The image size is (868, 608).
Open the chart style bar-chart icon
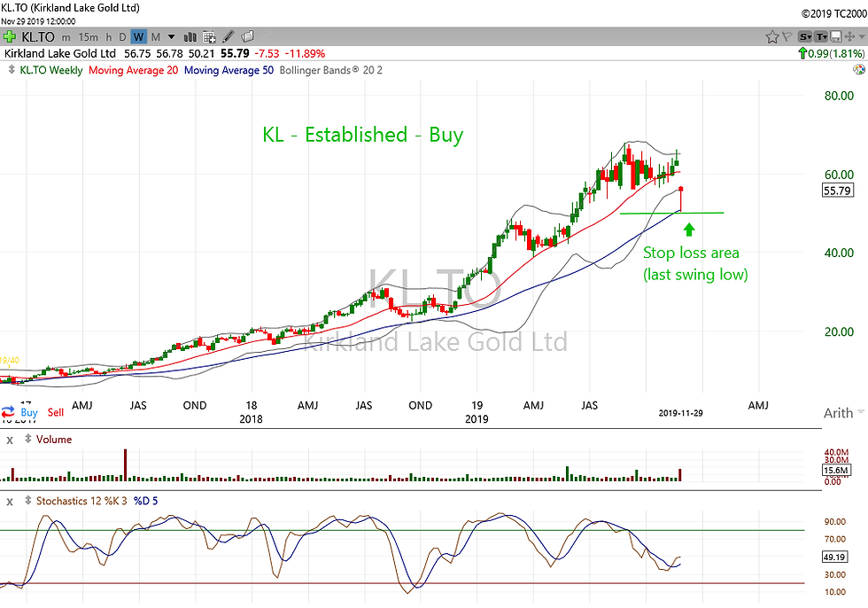point(190,37)
